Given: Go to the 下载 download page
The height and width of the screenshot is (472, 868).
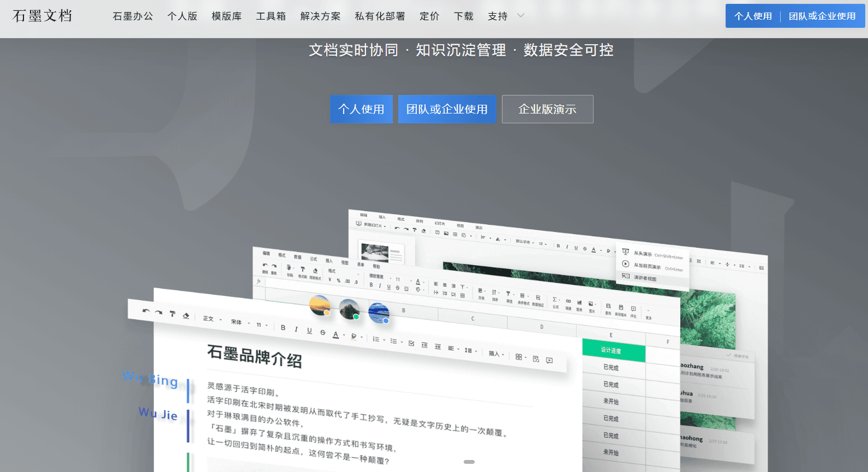Looking at the screenshot, I should tap(464, 16).
